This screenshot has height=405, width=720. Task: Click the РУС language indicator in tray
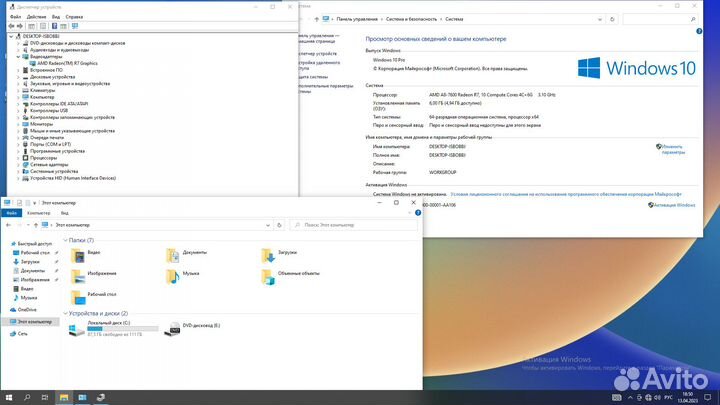[669, 398]
